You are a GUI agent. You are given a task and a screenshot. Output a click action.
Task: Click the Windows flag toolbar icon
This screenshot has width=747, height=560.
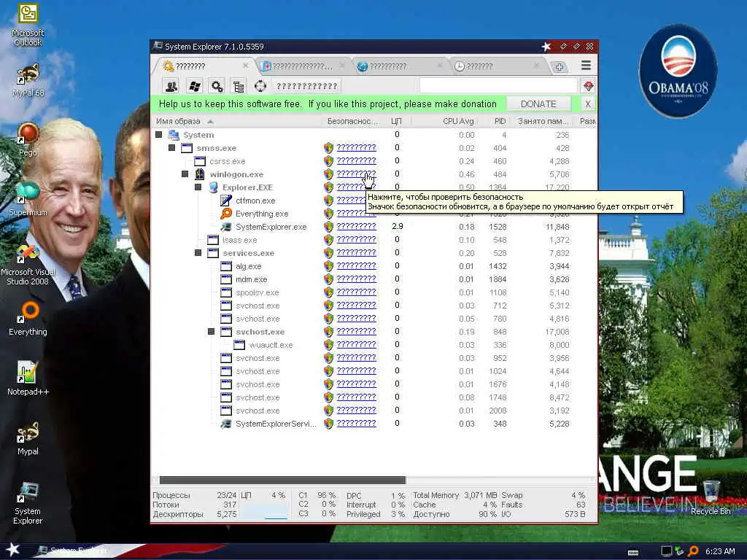coord(194,86)
